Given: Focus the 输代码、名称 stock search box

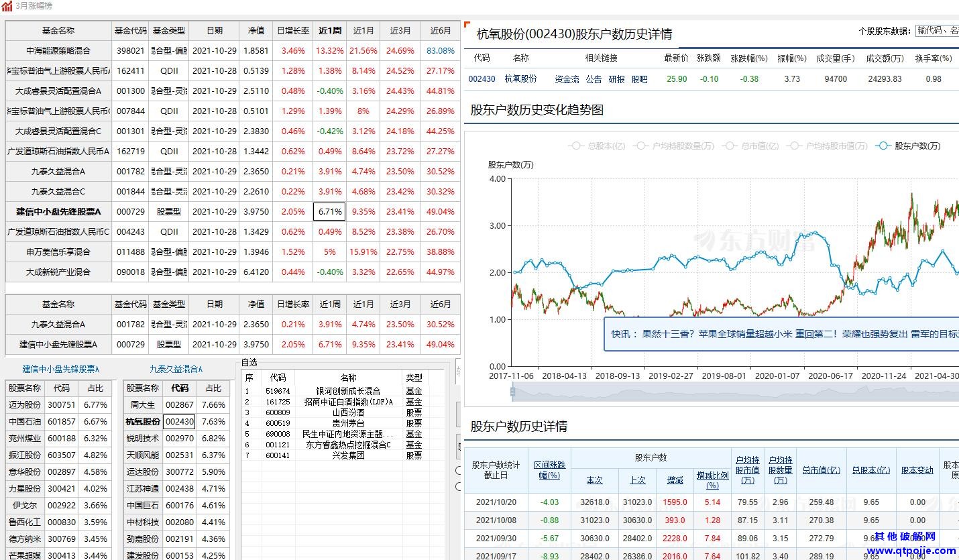Looking at the screenshot, I should tap(936, 31).
